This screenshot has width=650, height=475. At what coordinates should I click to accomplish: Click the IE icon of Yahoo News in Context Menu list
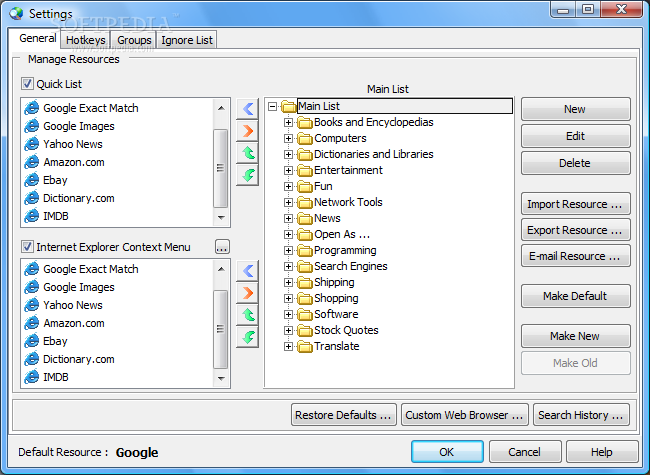tap(32, 305)
